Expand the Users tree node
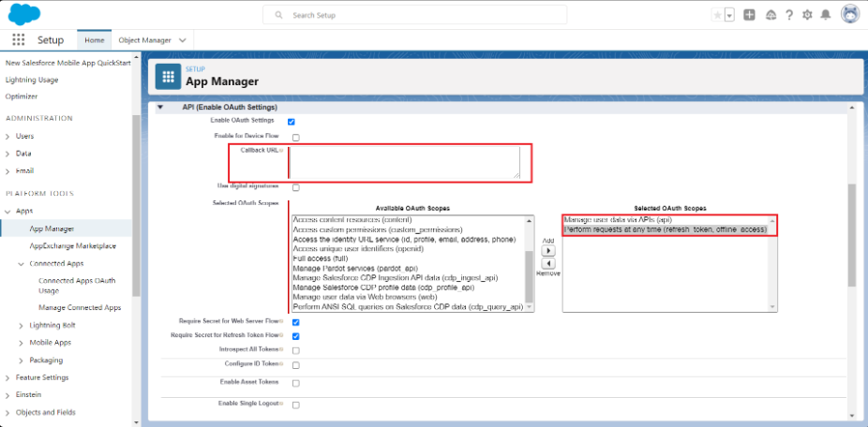 click(x=7, y=136)
